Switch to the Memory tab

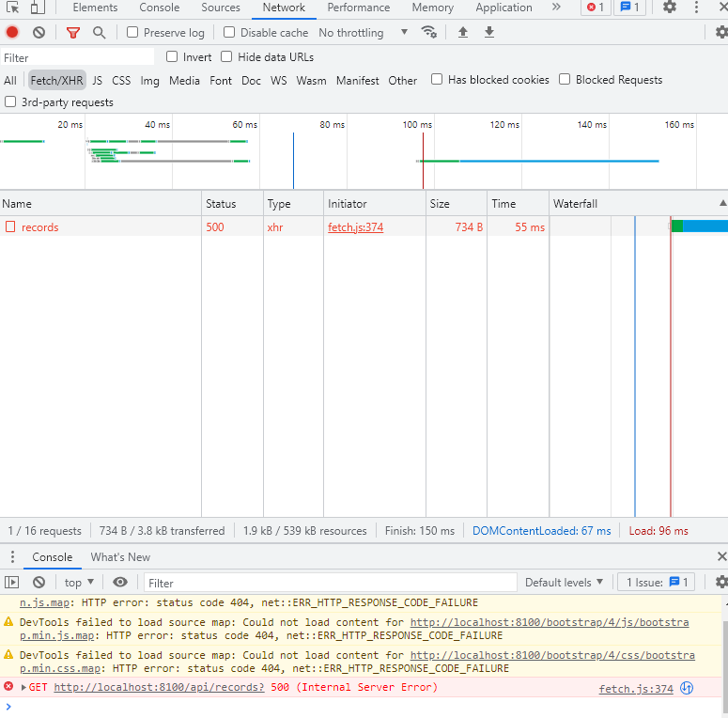(x=433, y=8)
